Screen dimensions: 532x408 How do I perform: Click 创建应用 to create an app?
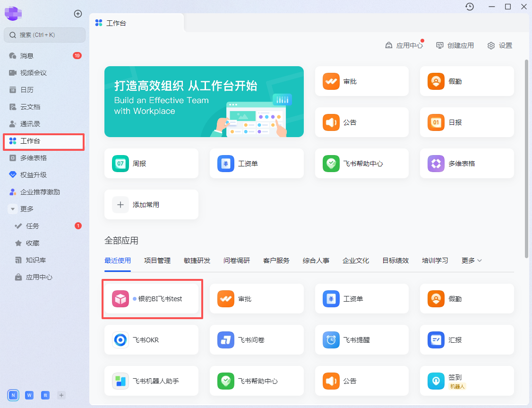(455, 45)
